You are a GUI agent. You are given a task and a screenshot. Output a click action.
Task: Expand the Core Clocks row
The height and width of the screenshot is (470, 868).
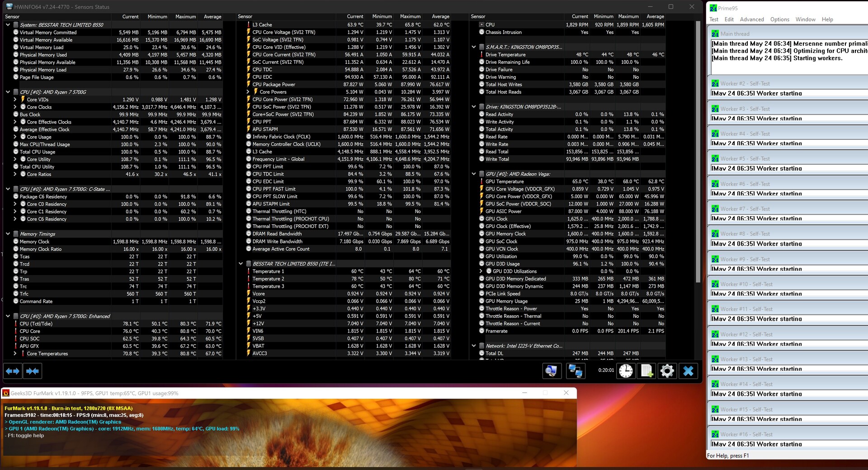[15, 107]
